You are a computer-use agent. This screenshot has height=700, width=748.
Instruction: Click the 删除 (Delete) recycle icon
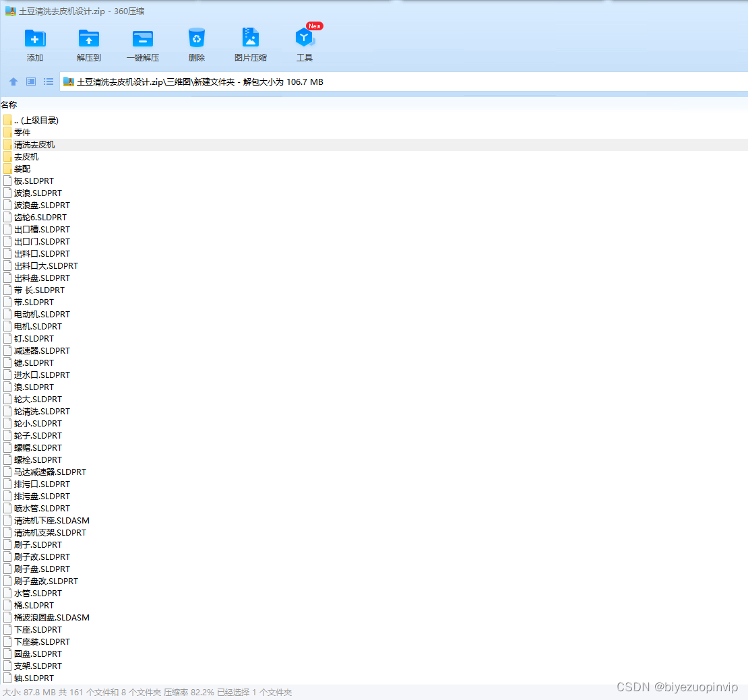click(x=197, y=38)
